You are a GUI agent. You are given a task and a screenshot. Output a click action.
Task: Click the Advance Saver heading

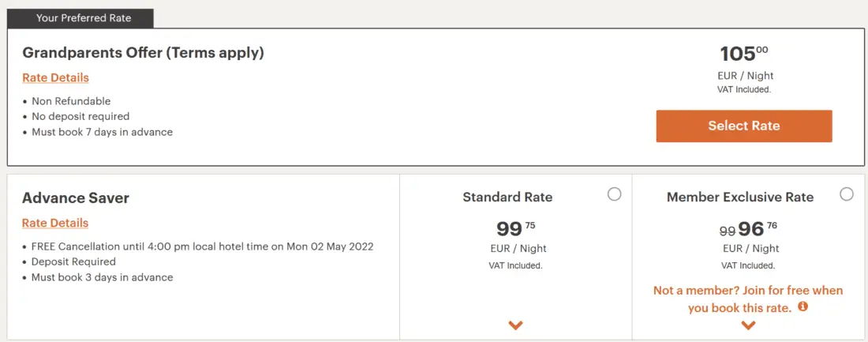click(76, 197)
